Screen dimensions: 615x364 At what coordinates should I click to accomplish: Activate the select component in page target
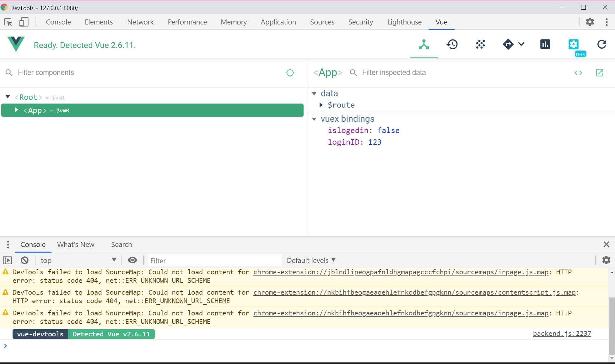pos(290,73)
